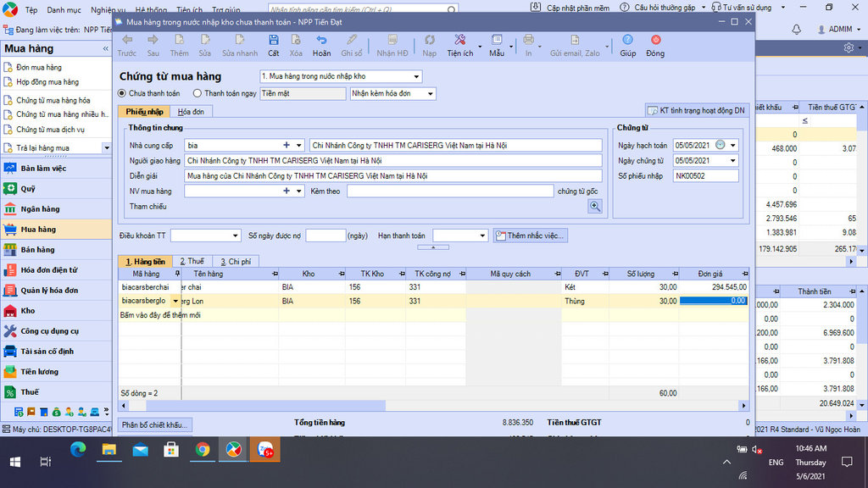Open File Explorer from the taskbar
The width and height of the screenshot is (868, 488).
(109, 449)
